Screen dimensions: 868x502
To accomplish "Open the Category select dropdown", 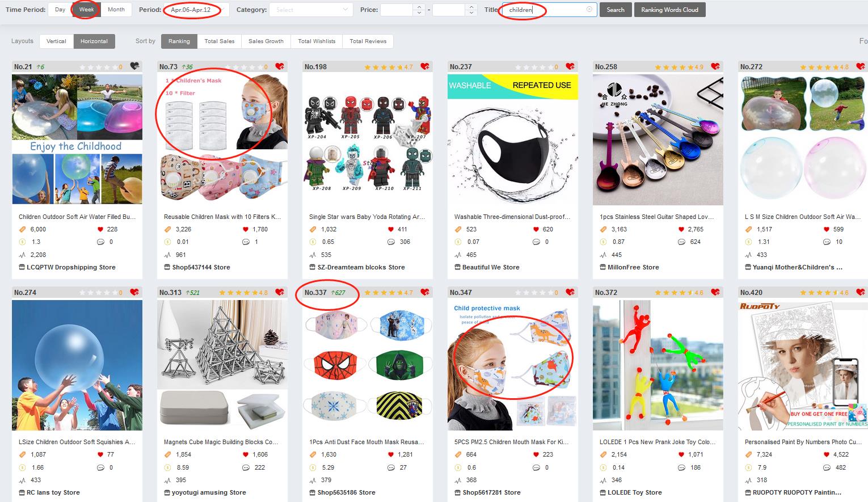I will click(310, 10).
